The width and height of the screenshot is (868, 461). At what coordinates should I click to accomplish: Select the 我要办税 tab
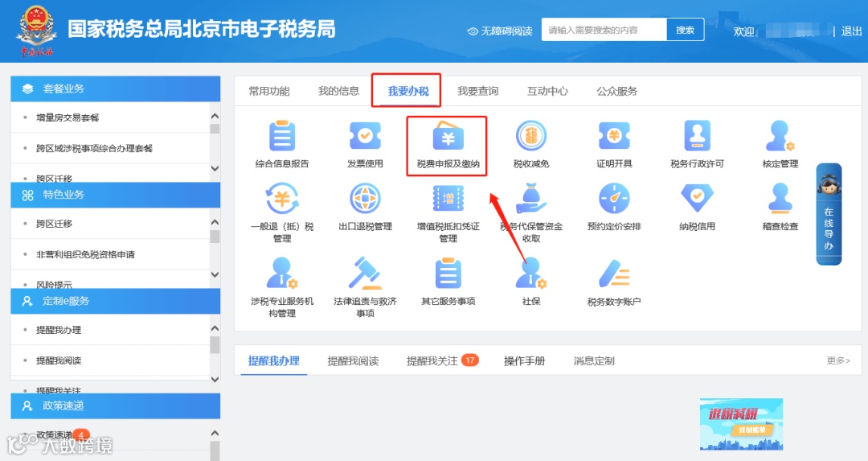pyautogui.click(x=408, y=91)
